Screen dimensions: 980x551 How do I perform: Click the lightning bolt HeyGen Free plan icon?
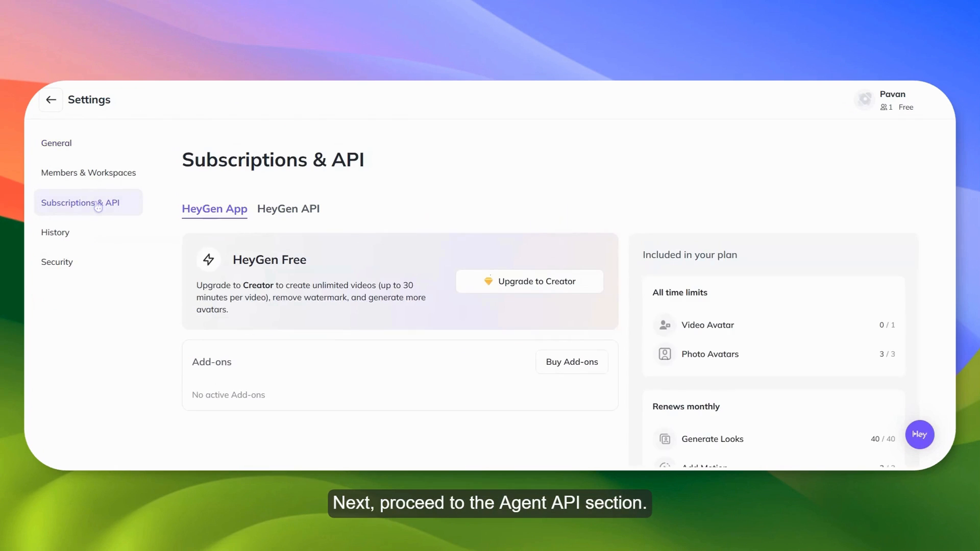pos(208,259)
